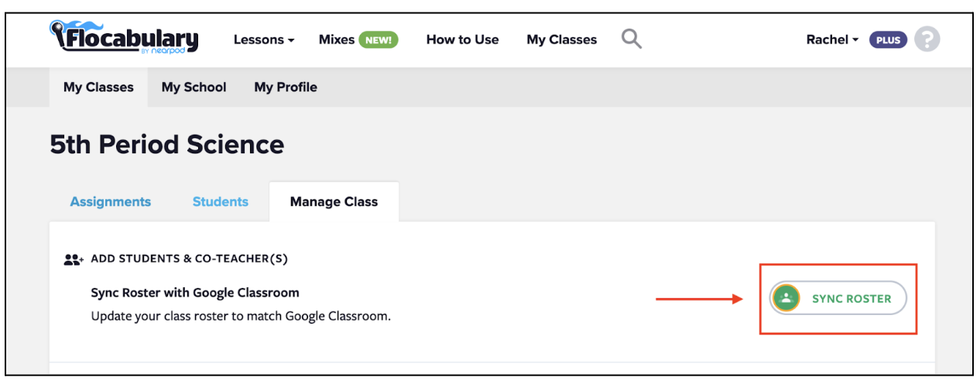Switch to the My School tab
The height and width of the screenshot is (384, 980).
(x=194, y=87)
